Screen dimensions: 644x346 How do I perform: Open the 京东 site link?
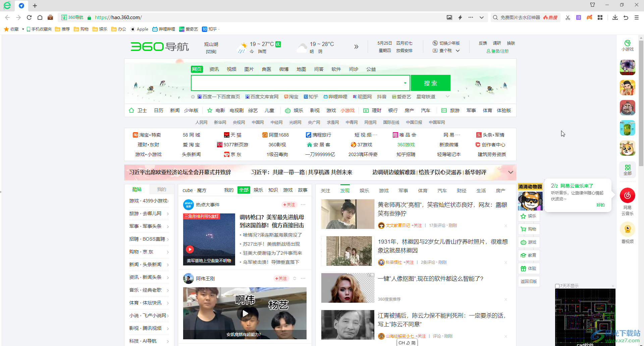[233, 154]
